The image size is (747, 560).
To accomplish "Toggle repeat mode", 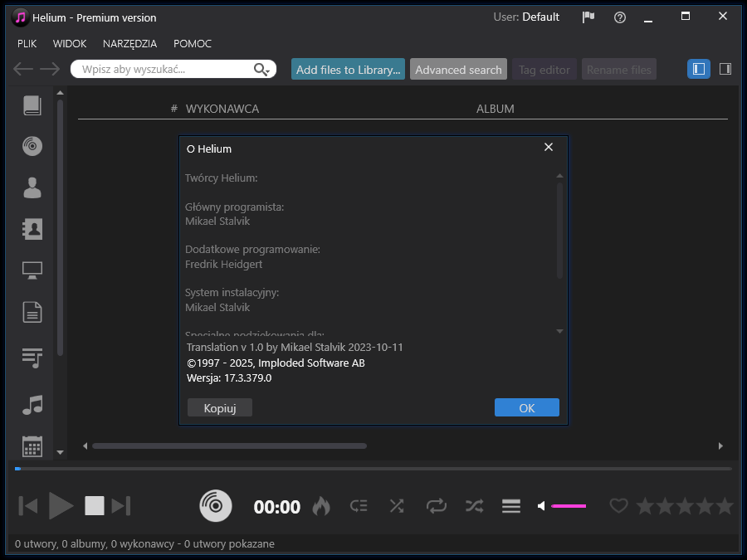I will coord(437,506).
